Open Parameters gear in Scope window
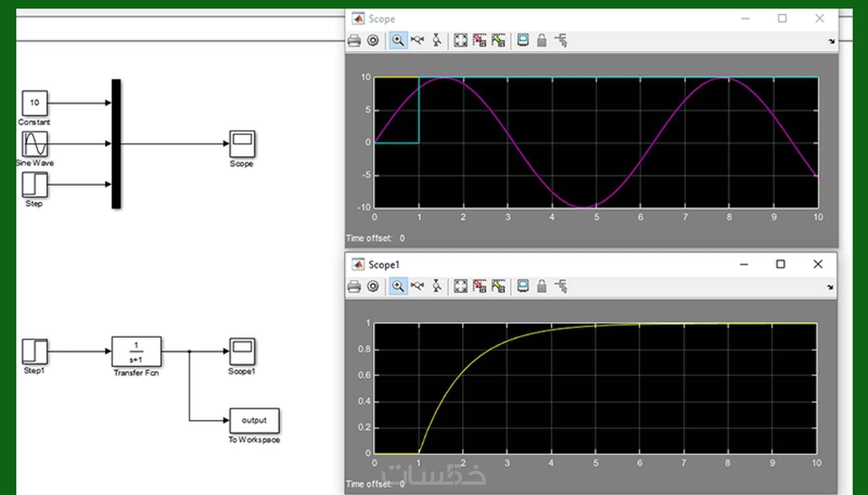The height and width of the screenshot is (495, 868). click(x=373, y=40)
